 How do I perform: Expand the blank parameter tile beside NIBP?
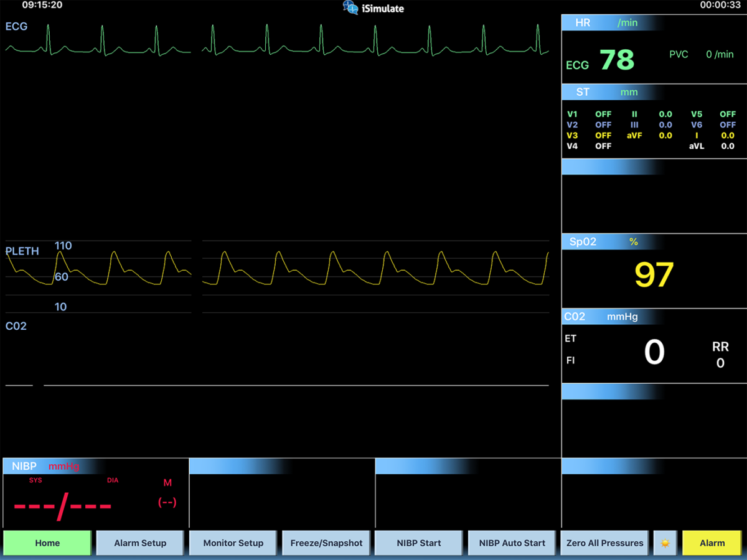point(281,492)
